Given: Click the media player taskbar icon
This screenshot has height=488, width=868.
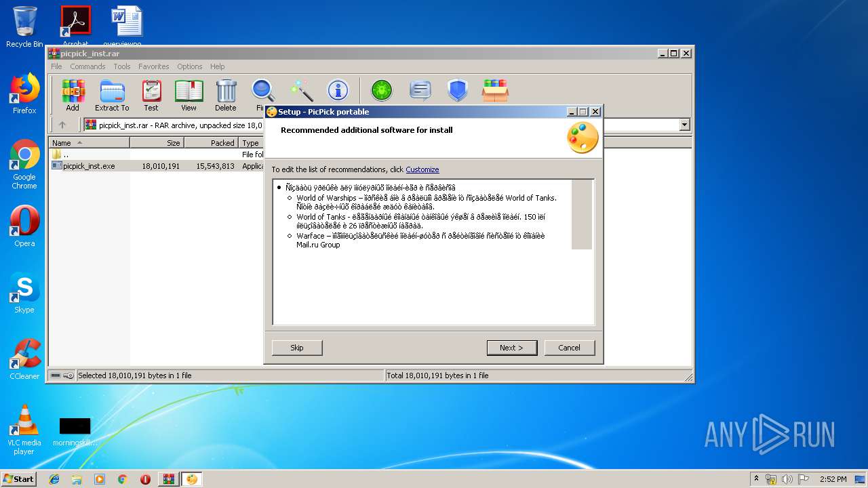Looking at the screenshot, I should 100,479.
